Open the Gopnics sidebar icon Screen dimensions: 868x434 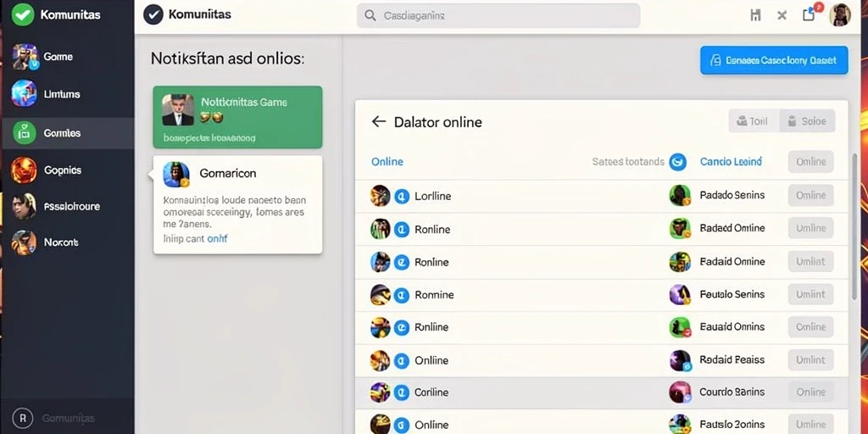(x=25, y=170)
